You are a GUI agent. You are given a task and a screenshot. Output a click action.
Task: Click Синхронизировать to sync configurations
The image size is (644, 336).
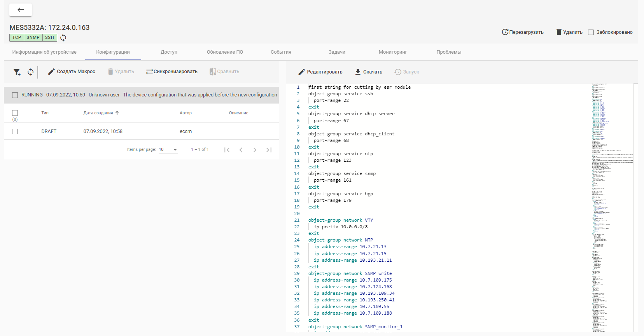(x=171, y=72)
